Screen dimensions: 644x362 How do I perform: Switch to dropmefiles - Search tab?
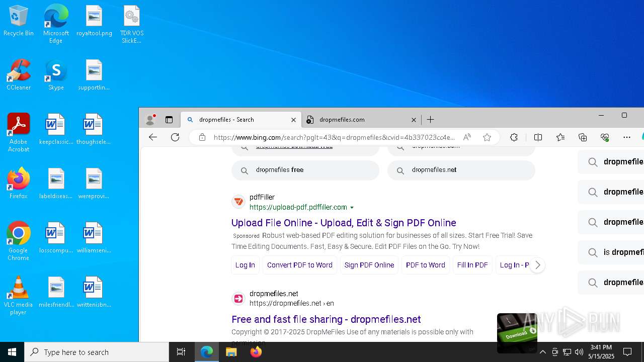[242, 120]
